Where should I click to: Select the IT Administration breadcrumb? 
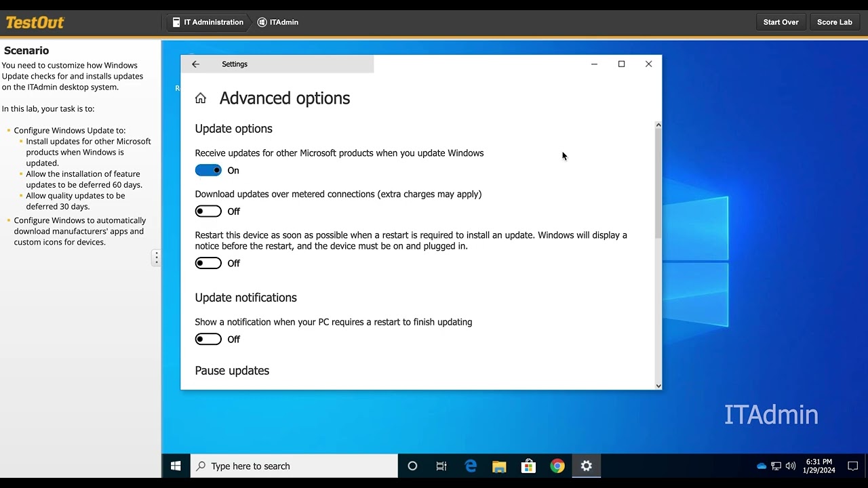point(208,22)
